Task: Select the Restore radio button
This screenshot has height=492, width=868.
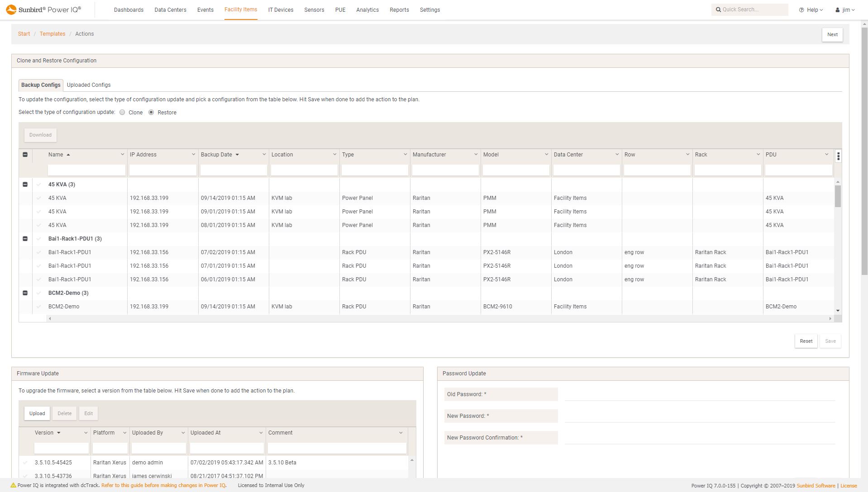Action: (151, 112)
